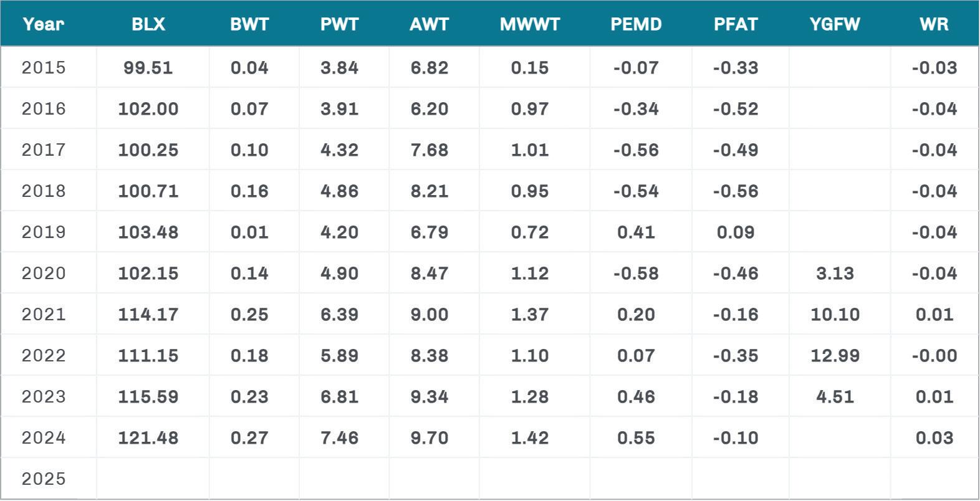The width and height of the screenshot is (980, 501).
Task: Select PFAT value 0.09 for 2019
Action: (x=736, y=232)
